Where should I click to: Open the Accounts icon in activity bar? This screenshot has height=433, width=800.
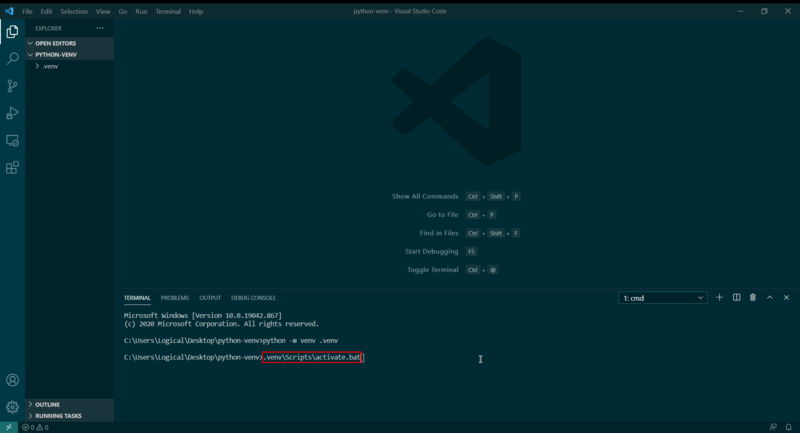pos(12,380)
